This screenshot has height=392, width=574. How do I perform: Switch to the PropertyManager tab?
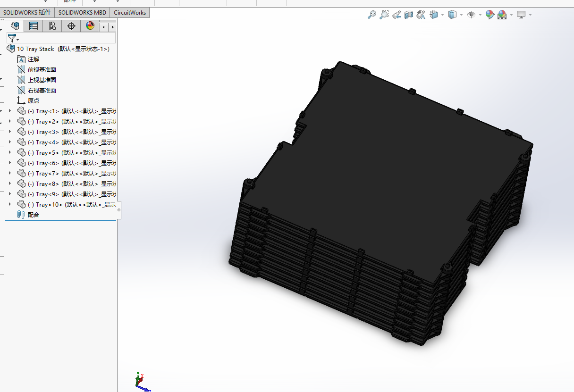click(x=34, y=26)
